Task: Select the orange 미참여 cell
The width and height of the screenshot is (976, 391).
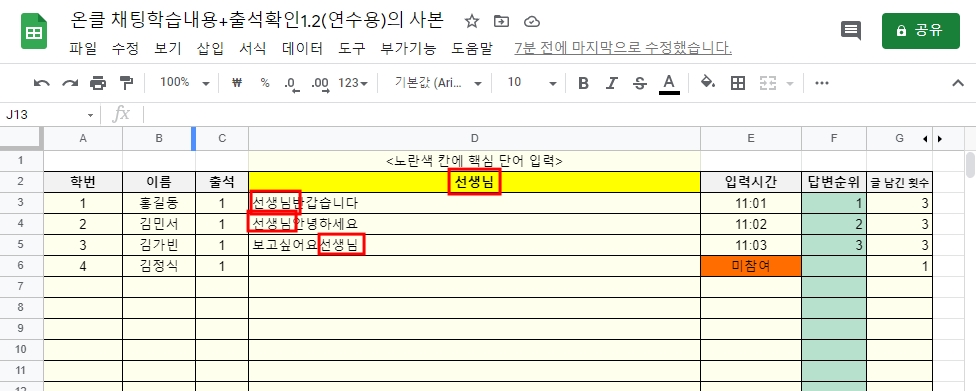Action: coord(751,266)
